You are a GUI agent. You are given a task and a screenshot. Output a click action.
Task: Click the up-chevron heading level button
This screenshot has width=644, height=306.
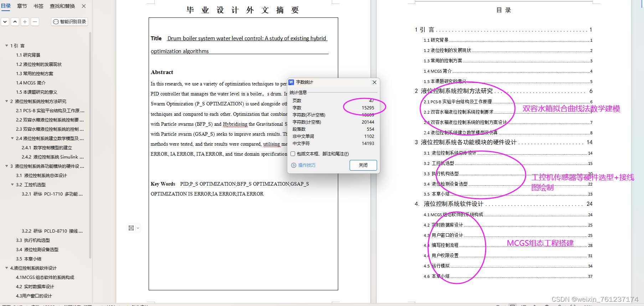click(15, 22)
